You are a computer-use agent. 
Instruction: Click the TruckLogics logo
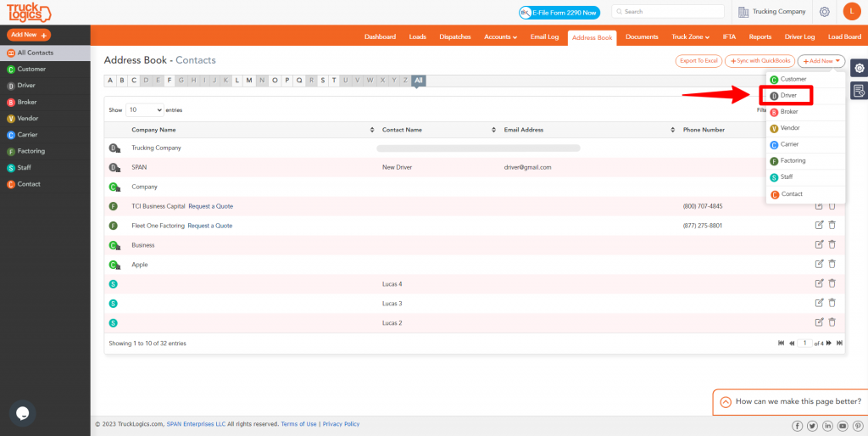click(29, 12)
